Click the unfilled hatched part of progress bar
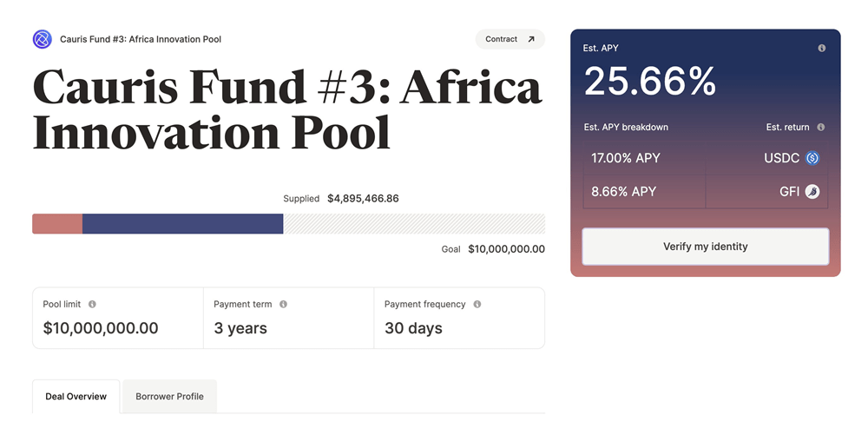Viewport: 868px width, 435px height. [x=414, y=224]
